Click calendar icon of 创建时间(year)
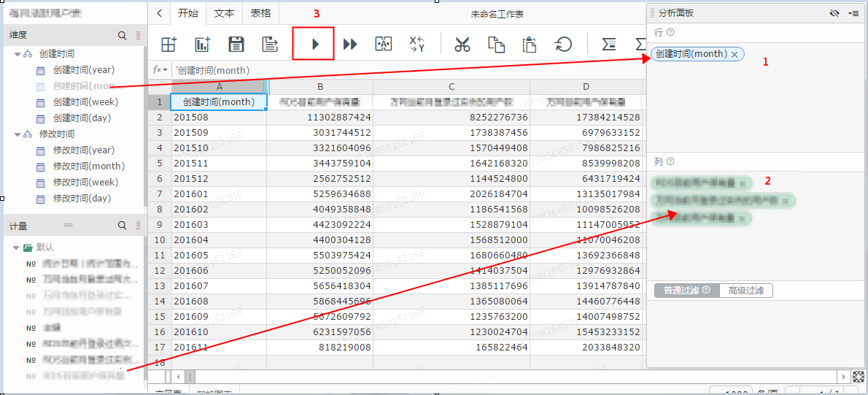The height and width of the screenshot is (395, 868). tap(40, 70)
